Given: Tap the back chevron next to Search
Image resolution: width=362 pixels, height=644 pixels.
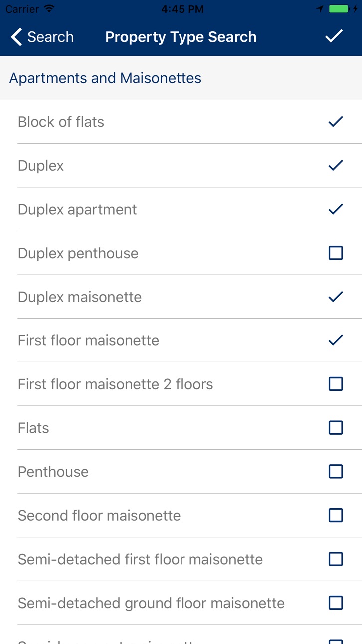Looking at the screenshot, I should 16,37.
